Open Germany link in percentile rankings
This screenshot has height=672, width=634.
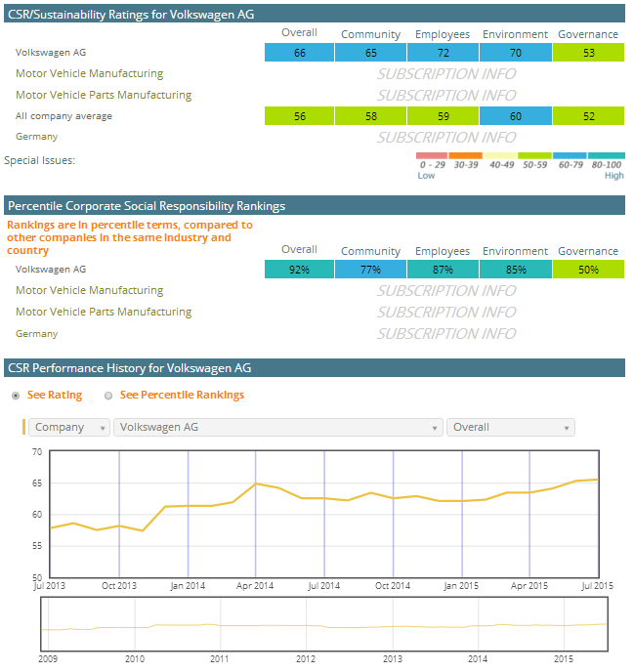tap(36, 334)
